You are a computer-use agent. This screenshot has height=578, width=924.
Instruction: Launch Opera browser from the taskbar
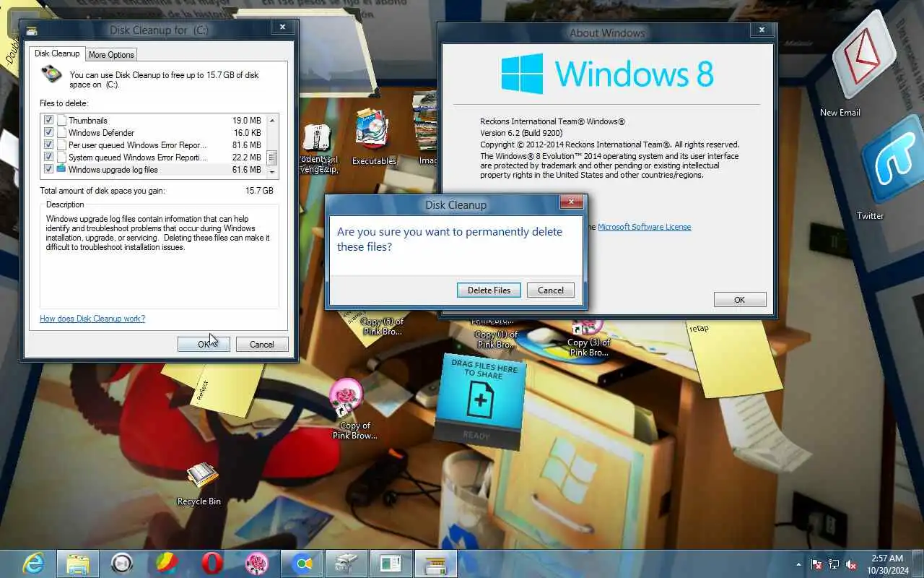pos(212,564)
